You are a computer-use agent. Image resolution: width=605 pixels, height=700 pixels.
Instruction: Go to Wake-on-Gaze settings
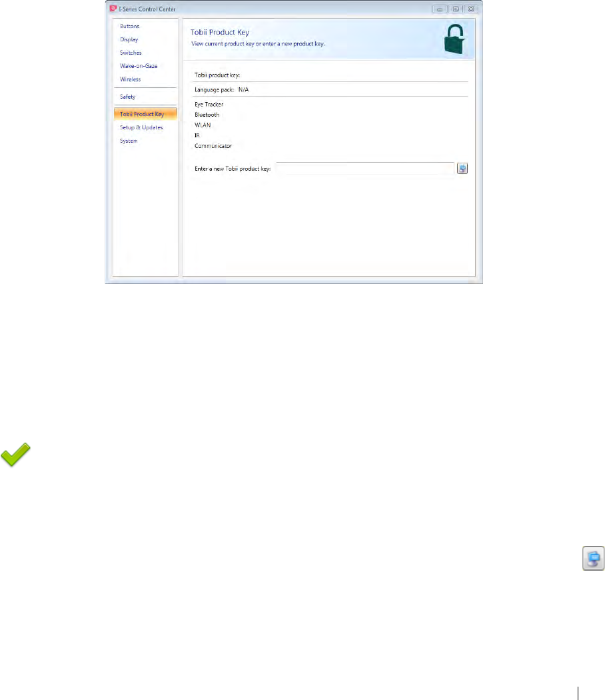pos(139,66)
